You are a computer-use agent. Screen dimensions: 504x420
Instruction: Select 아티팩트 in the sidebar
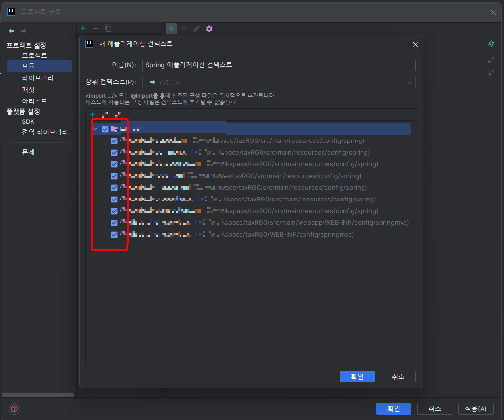click(35, 101)
